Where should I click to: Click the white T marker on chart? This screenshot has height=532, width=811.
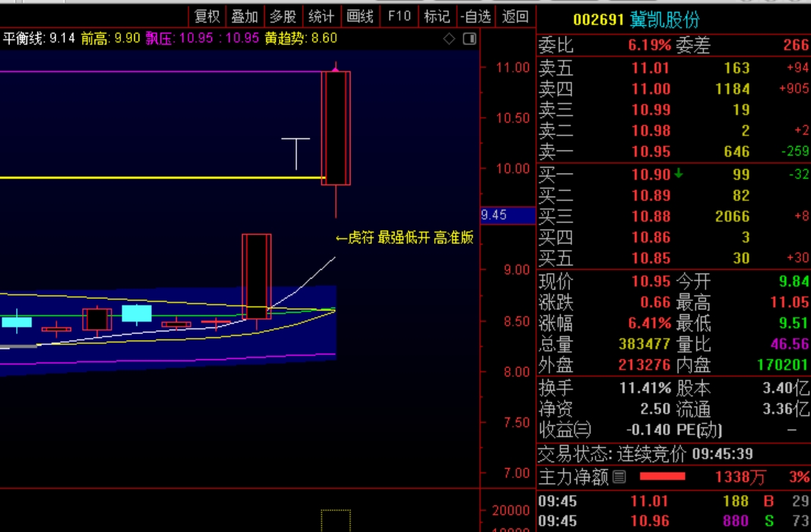pyautogui.click(x=296, y=154)
